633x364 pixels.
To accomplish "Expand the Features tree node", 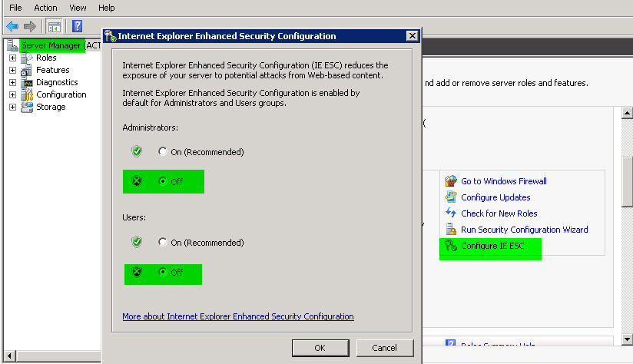I will pyautogui.click(x=12, y=70).
